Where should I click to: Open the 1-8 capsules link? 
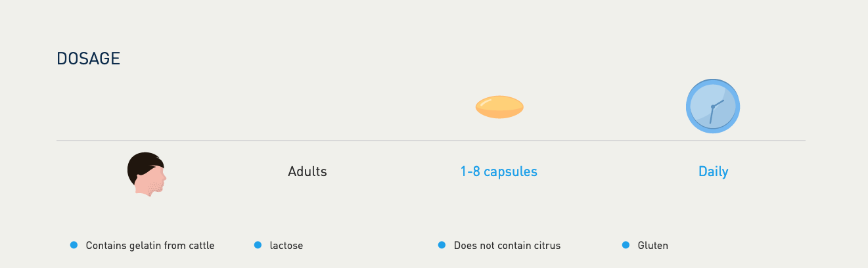[x=499, y=171]
